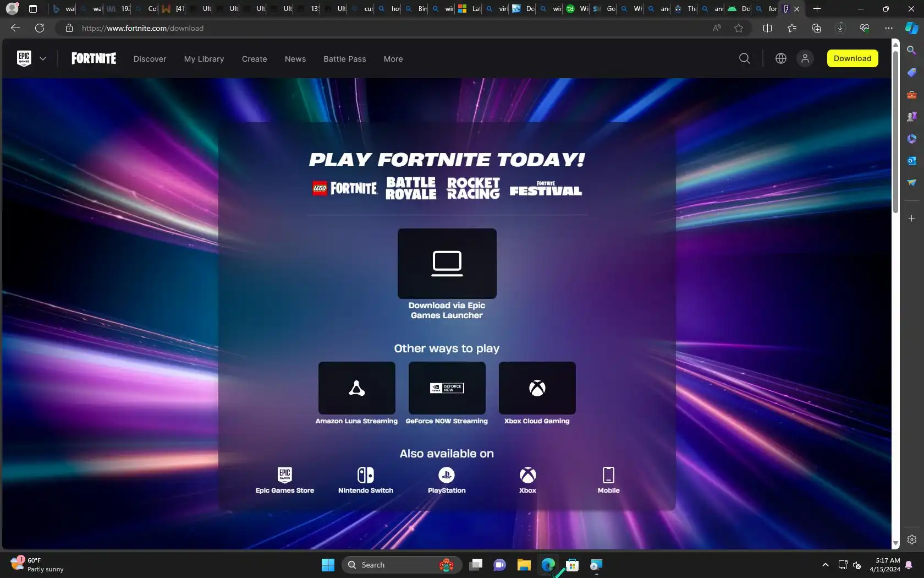Open the language globe selector
This screenshot has width=924, height=578.
pos(781,58)
